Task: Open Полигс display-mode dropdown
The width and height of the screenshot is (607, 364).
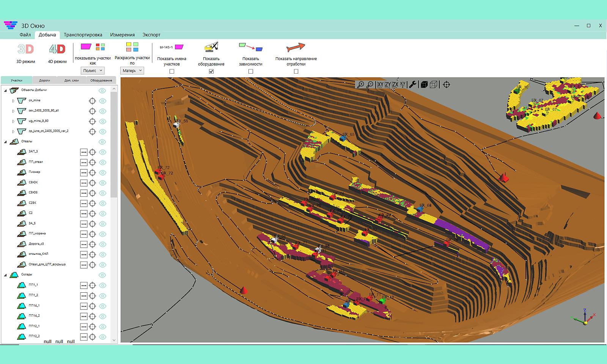Action: click(x=93, y=71)
